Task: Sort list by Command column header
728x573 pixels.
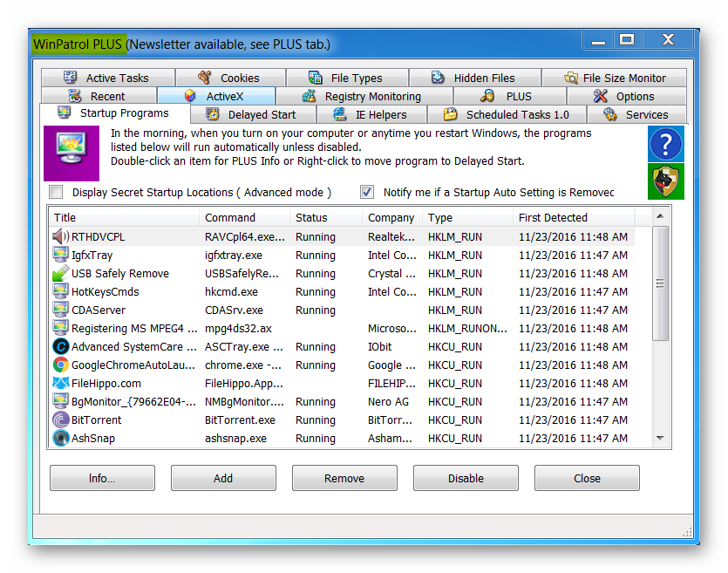Action: click(245, 217)
